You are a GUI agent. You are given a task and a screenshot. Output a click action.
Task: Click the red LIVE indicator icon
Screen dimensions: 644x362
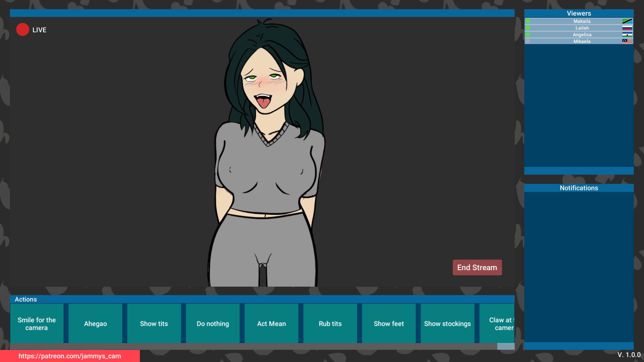[x=22, y=29]
